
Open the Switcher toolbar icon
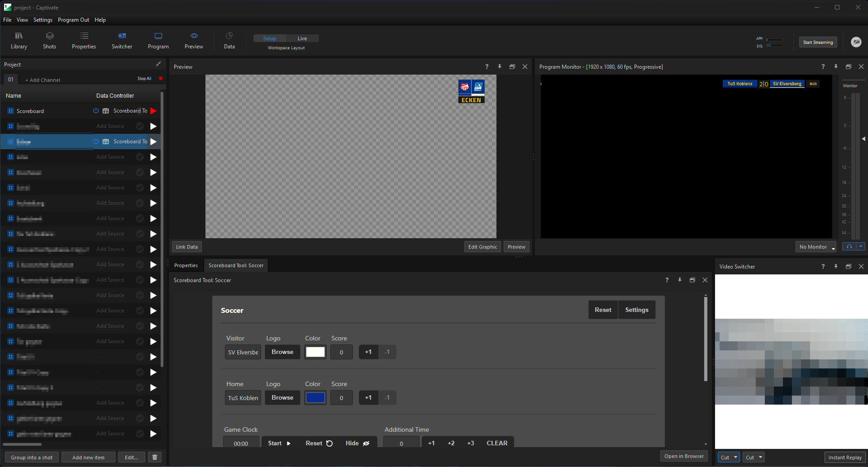coord(122,40)
